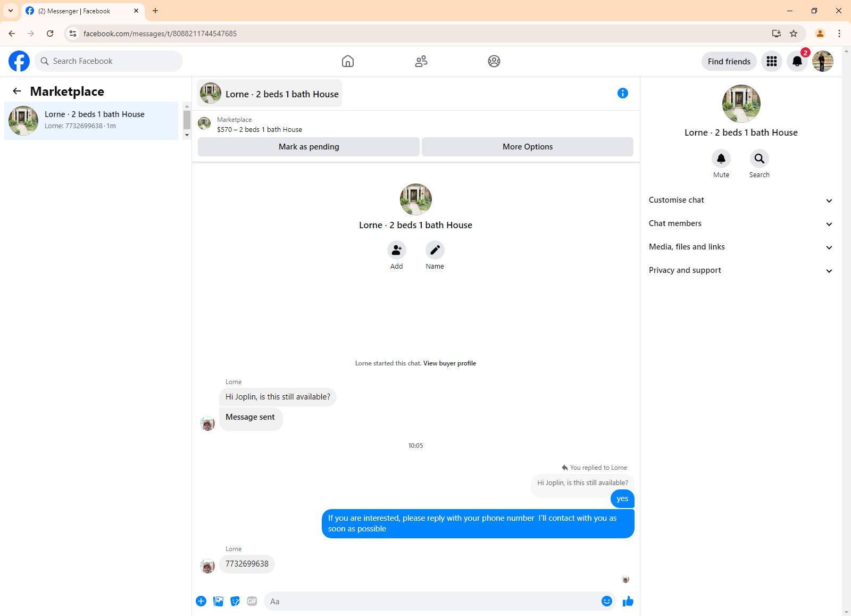View site information icon in address bar
This screenshot has height=616, width=851.
[x=73, y=34]
